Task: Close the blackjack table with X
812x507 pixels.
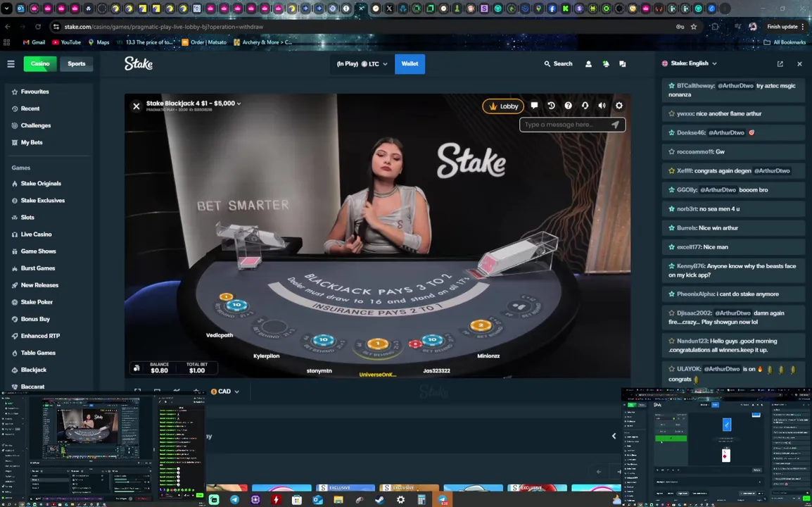Action: [137, 106]
